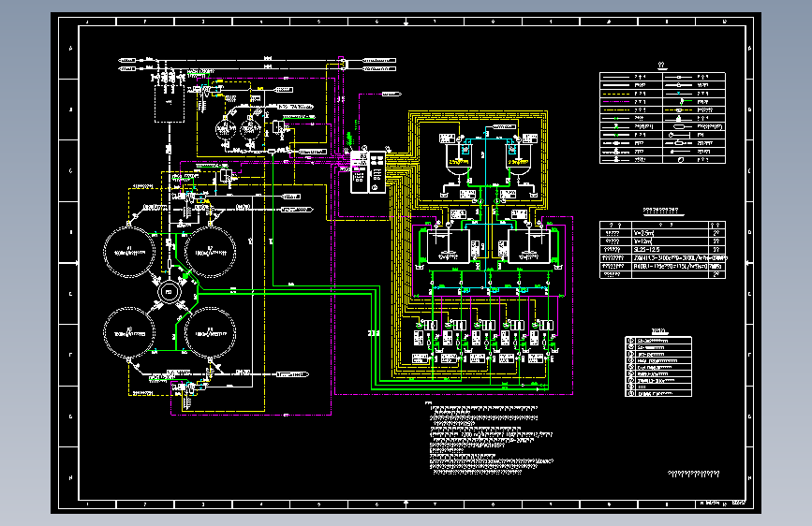Click the magenta dash-dot line sample in the legend
This screenshot has width=812, height=526.
click(x=616, y=102)
